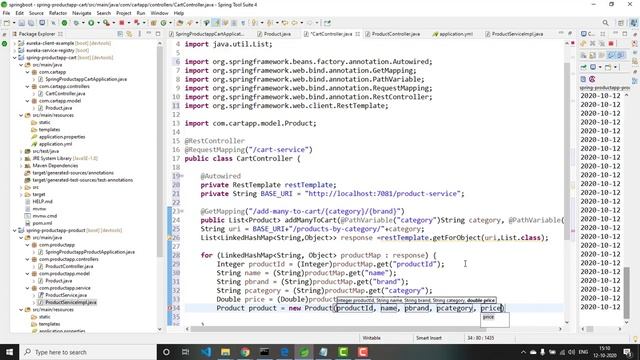Open Visual Studio Code from the taskbar

(x=206, y=352)
